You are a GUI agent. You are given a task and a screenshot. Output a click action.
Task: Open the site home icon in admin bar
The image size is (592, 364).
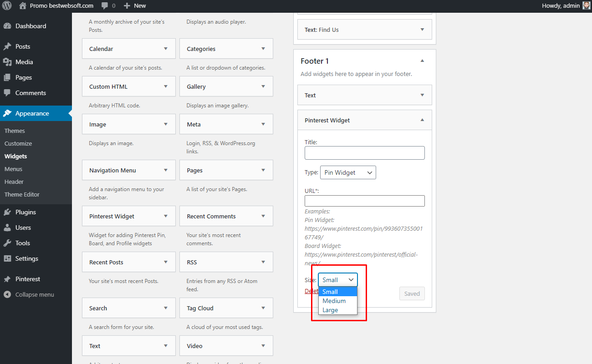click(x=23, y=6)
